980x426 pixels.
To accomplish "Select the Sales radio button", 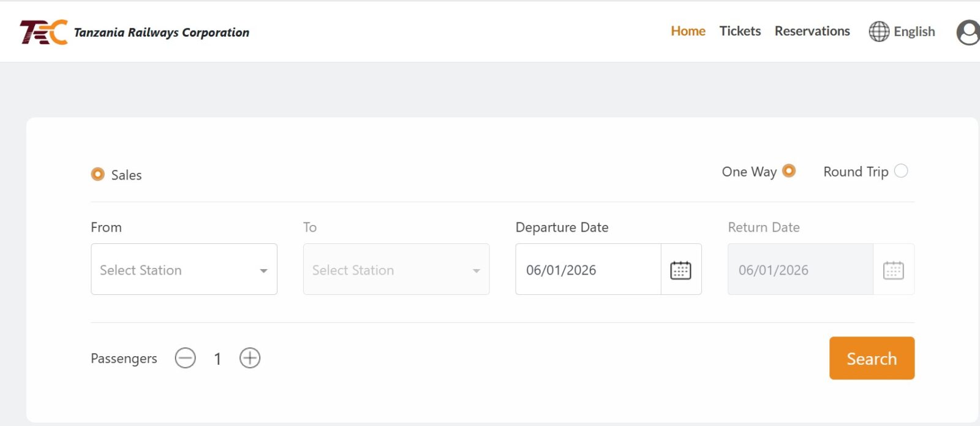I will pos(97,174).
